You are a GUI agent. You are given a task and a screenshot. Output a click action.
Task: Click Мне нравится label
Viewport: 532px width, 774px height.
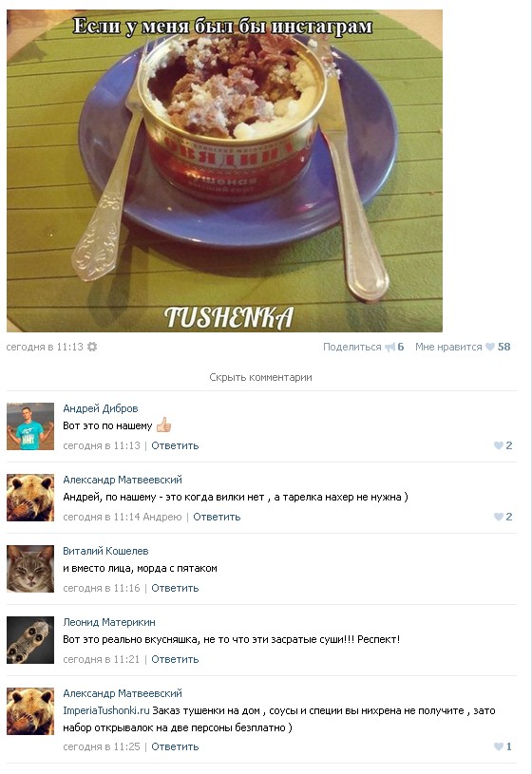pos(448,347)
